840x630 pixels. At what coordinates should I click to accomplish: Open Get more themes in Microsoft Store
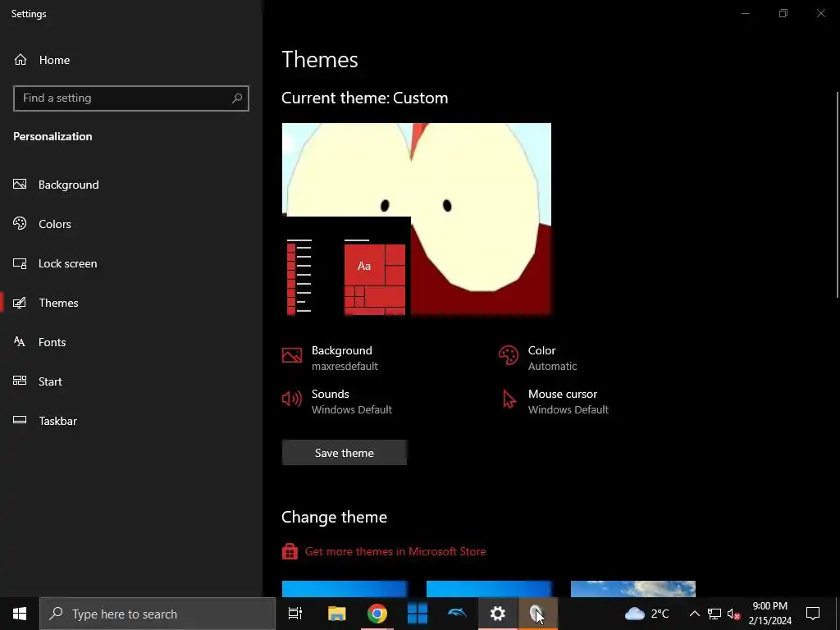pyautogui.click(x=395, y=551)
